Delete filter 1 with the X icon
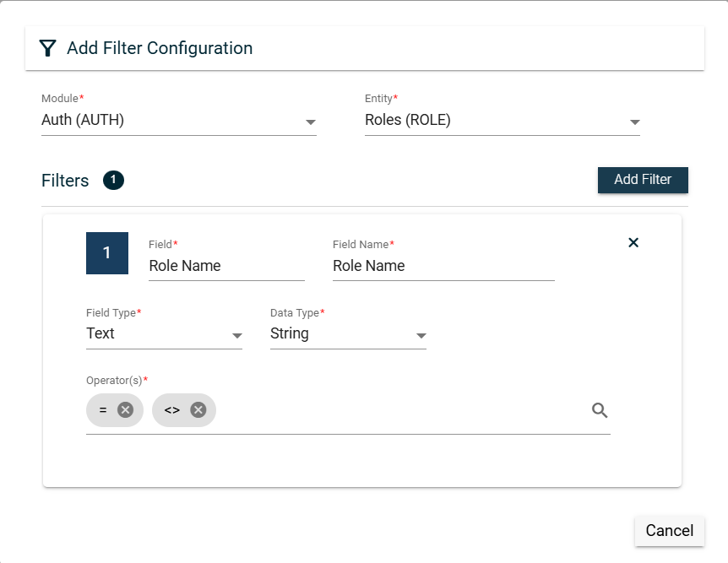Viewport: 728px width, 563px height. (633, 242)
